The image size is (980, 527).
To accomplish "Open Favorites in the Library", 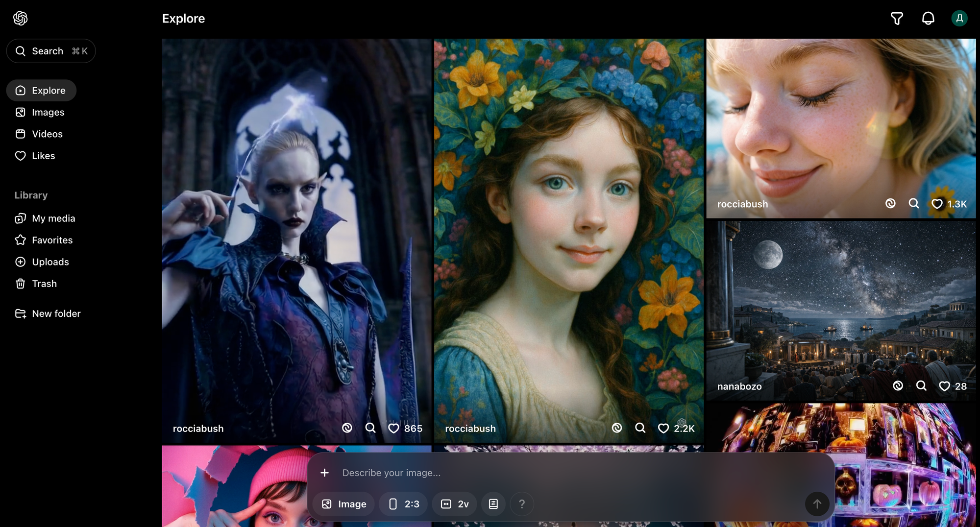I will [x=52, y=240].
